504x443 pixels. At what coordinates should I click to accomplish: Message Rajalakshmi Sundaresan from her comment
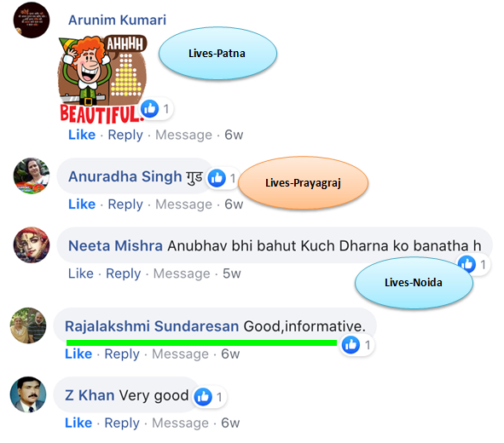click(x=180, y=354)
